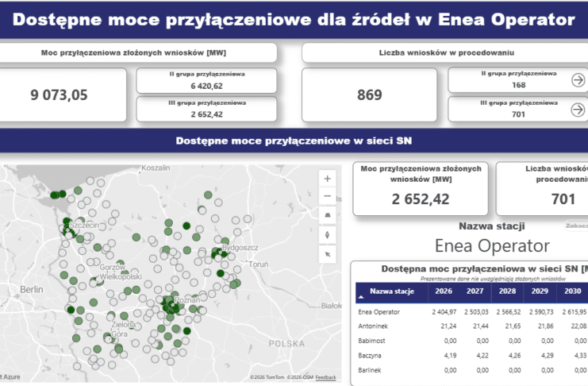Click the II grupa 6 420,62 card
The height and width of the screenshot is (386, 588).
pyautogui.click(x=206, y=80)
